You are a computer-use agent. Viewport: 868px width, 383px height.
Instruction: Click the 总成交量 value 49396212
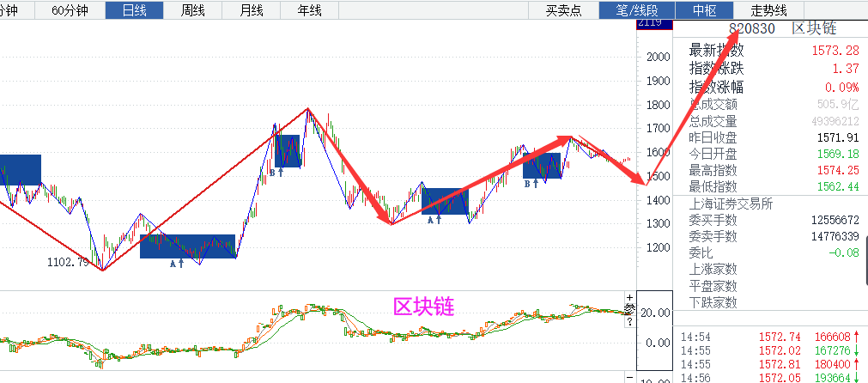pos(835,121)
